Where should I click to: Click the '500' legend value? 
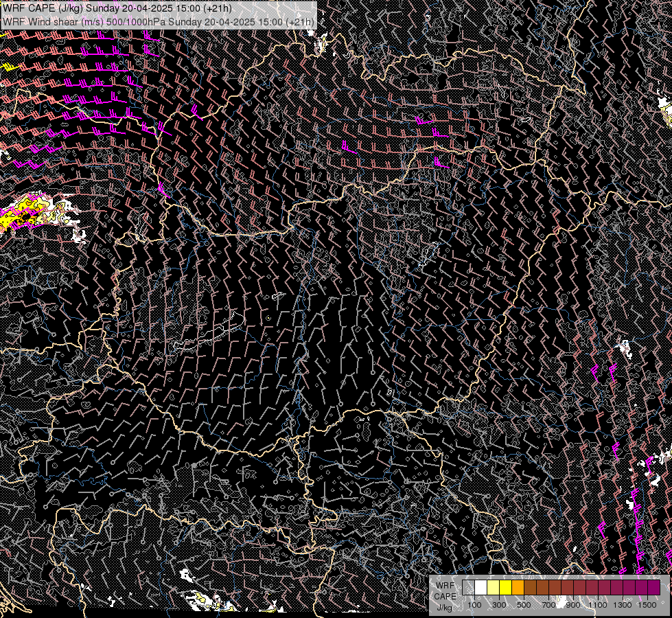[524, 605]
